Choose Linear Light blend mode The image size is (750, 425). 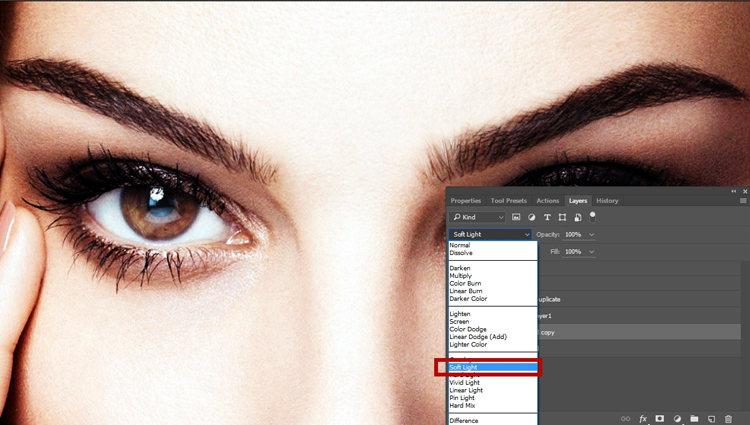click(x=493, y=391)
